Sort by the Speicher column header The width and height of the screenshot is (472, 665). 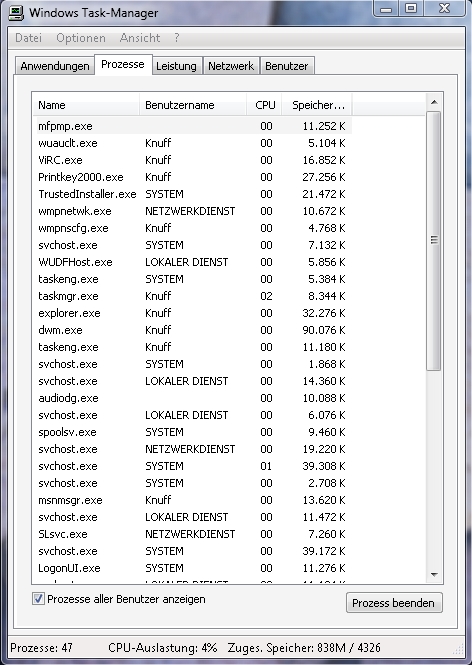click(317, 105)
